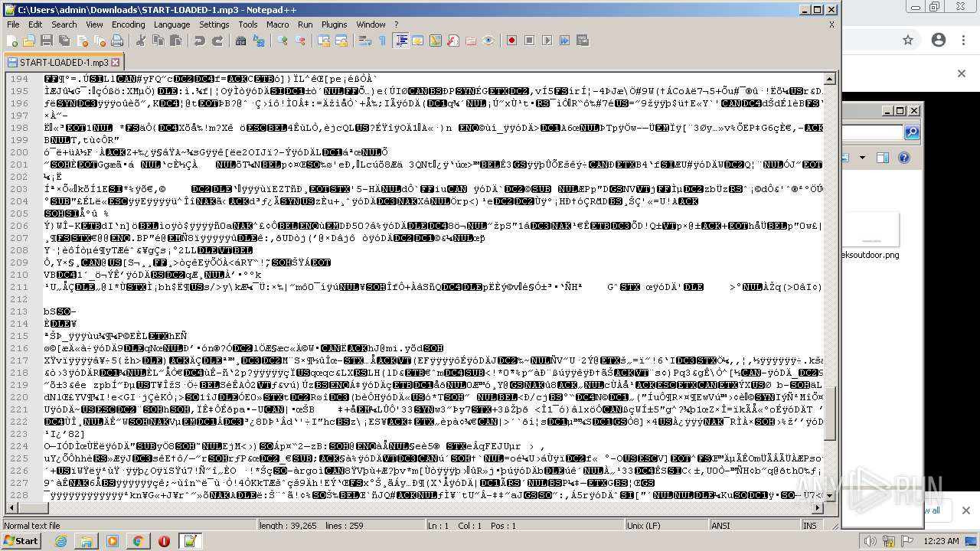This screenshot has width=980, height=551.
Task: Toggle the Indent guide toolbar button
Action: point(400,41)
